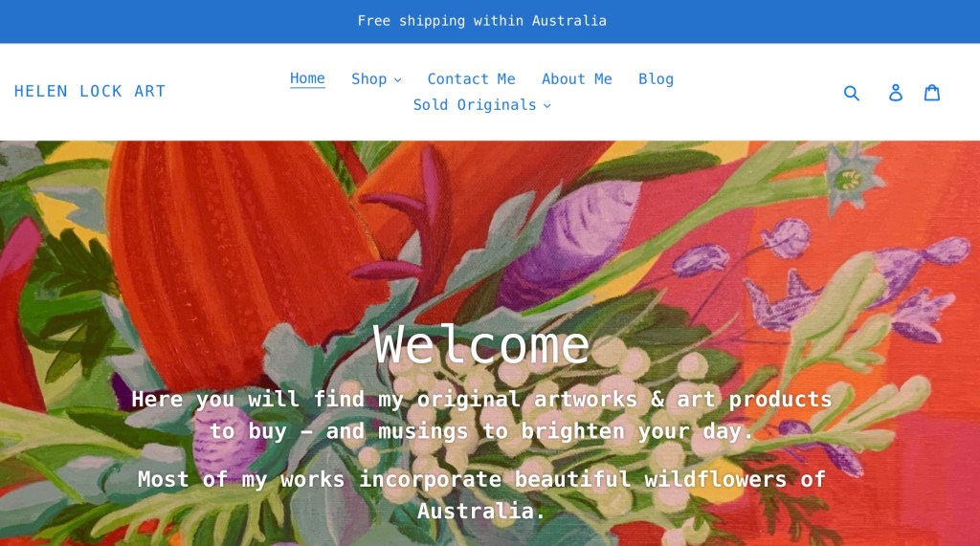
Task: Select the Sold Originals menu text
Action: click(x=475, y=105)
